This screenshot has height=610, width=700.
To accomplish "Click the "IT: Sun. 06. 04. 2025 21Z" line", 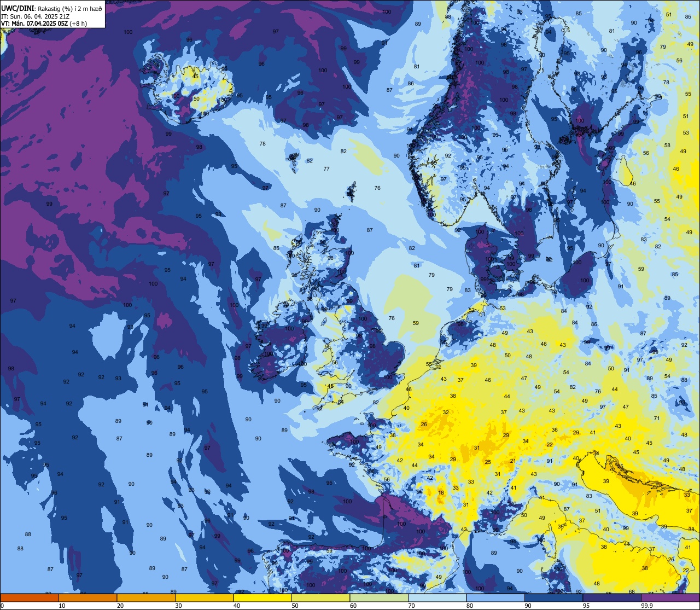I will 35,16.
